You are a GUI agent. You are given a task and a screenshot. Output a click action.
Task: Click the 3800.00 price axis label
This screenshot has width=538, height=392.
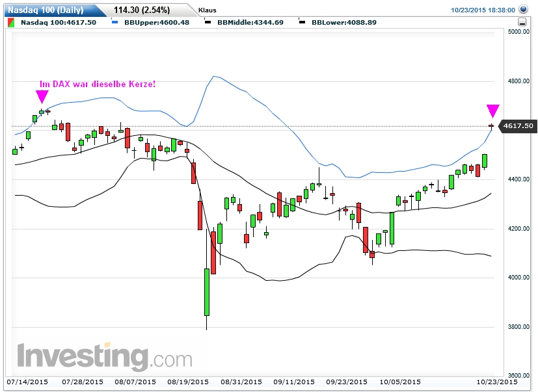pos(518,327)
